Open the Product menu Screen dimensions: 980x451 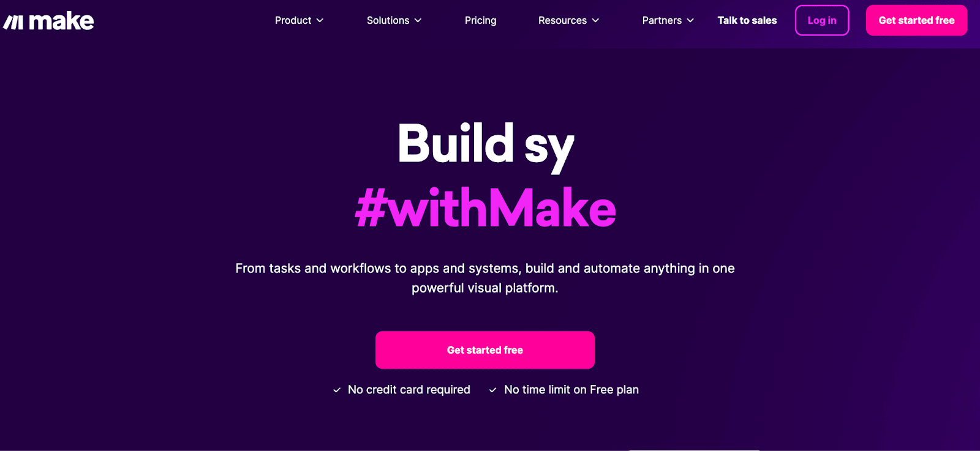293,20
